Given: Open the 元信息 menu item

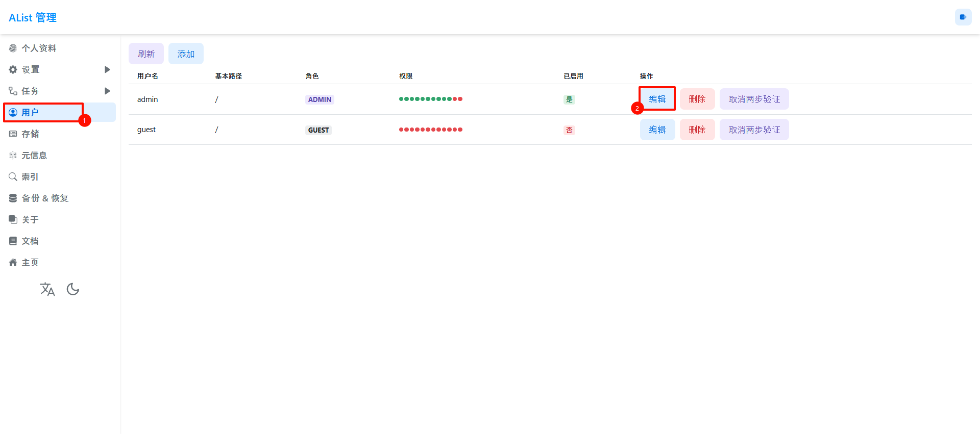Looking at the screenshot, I should [x=34, y=156].
